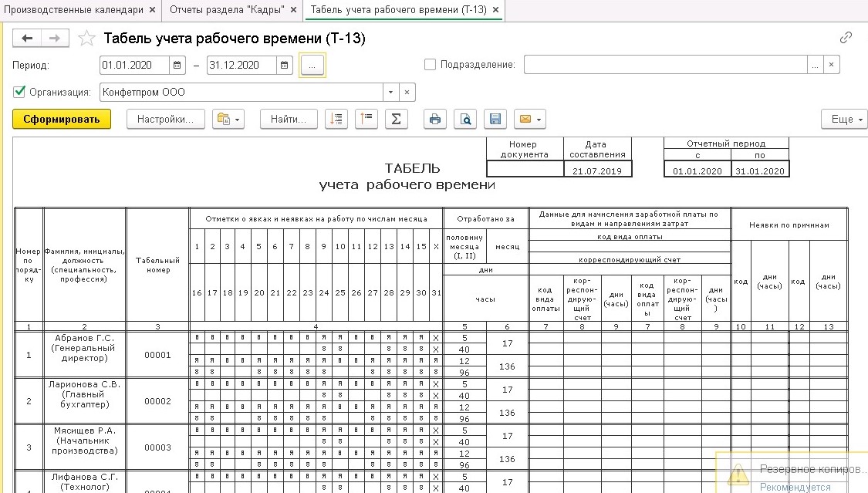
Task: Select табельный номер 00002 cell
Action: [x=157, y=401]
